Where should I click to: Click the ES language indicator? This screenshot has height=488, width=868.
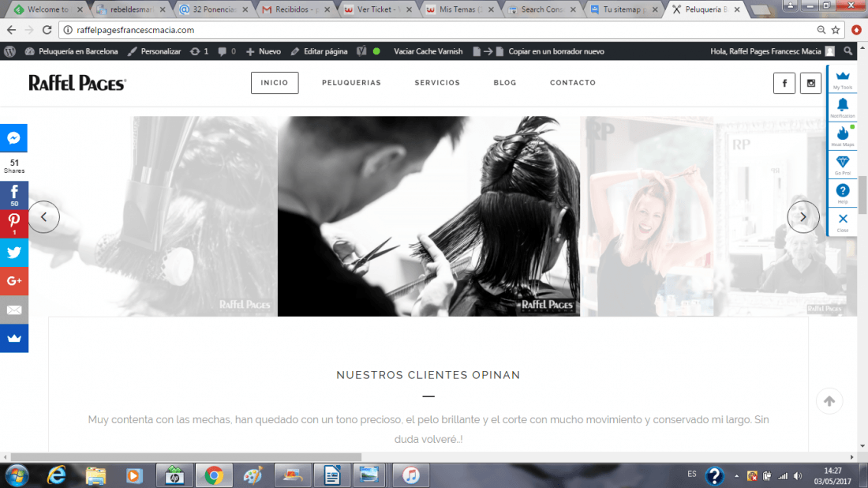click(x=692, y=474)
